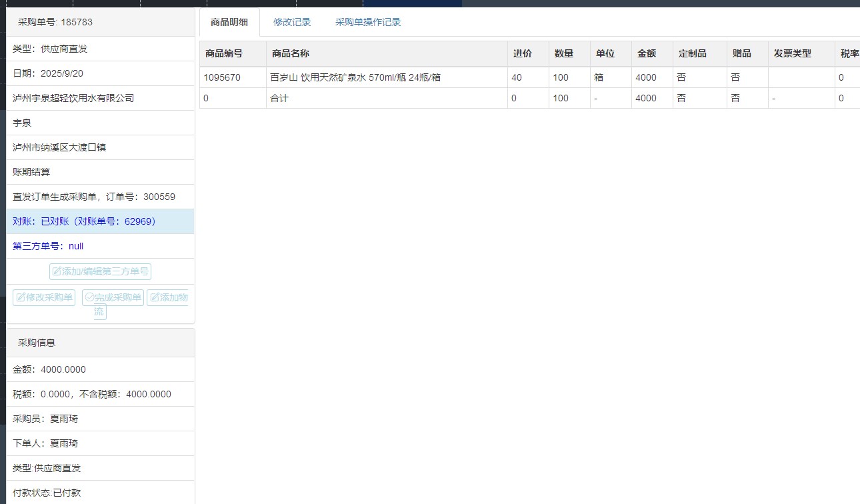Select product code 1095670 cell
The height and width of the screenshot is (504, 860).
coord(222,77)
